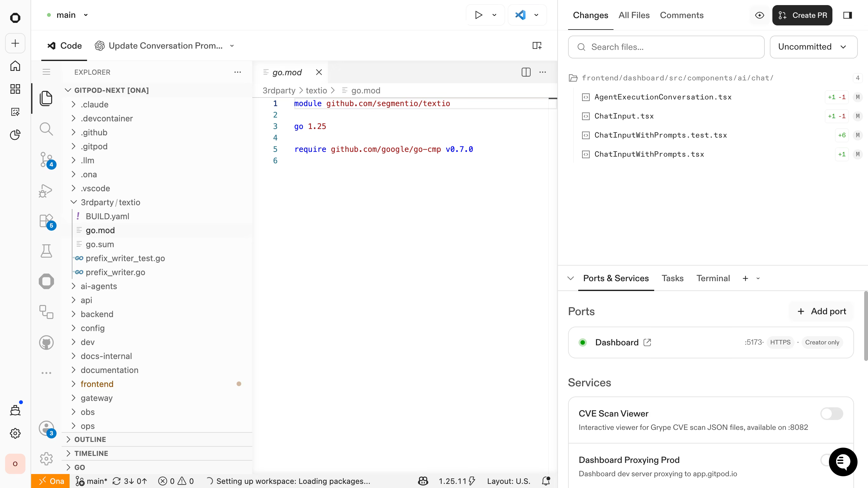Click the add panel layout icon
Image resolution: width=868 pixels, height=488 pixels.
537,45
